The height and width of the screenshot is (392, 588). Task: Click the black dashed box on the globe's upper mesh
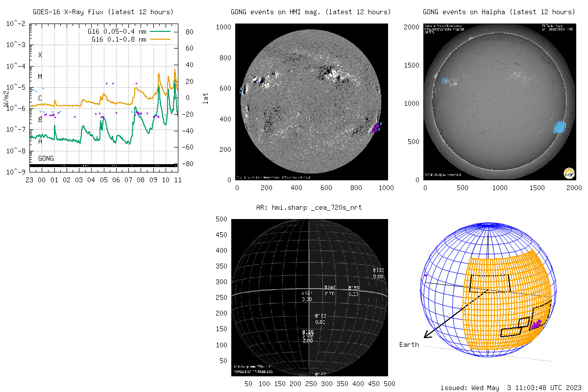click(490, 283)
